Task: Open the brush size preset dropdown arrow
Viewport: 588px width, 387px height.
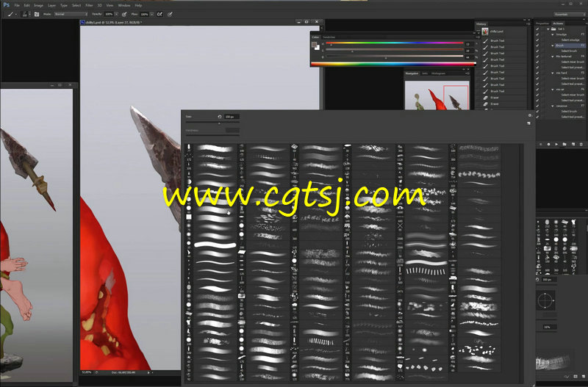Action: (29, 14)
